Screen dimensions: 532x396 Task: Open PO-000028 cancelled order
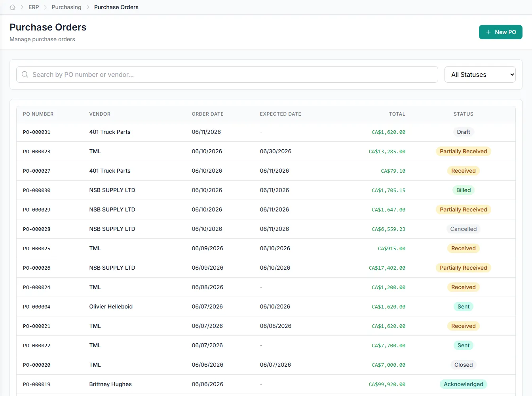[x=266, y=229]
